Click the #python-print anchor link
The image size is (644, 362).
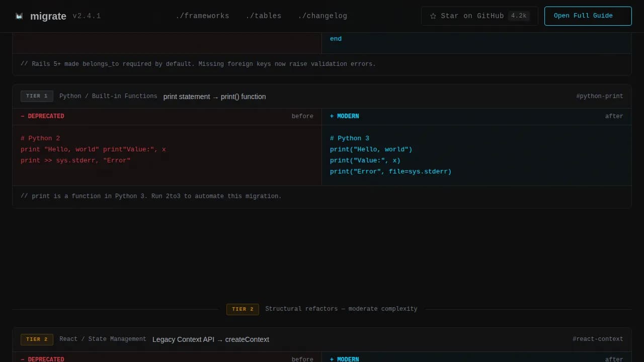click(599, 97)
